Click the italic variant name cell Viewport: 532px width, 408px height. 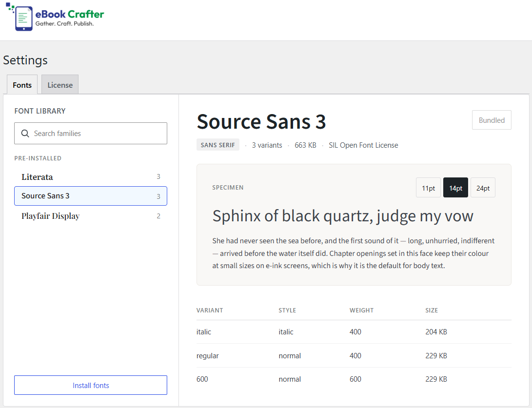point(203,331)
